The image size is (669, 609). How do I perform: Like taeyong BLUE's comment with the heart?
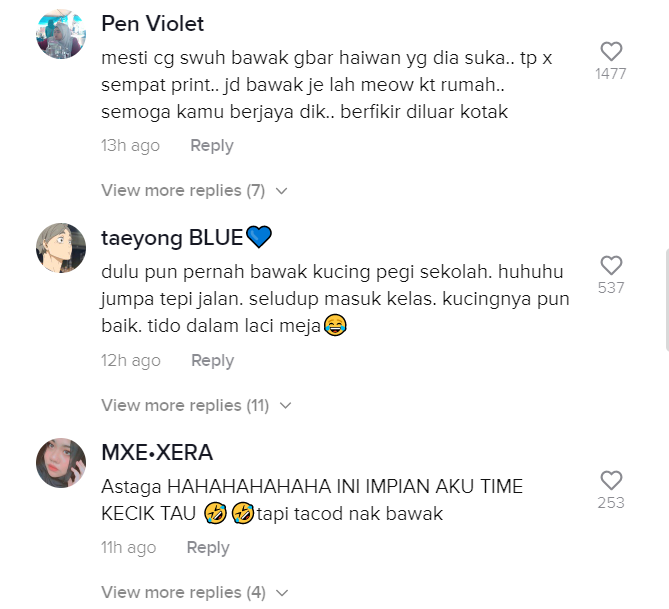point(611,265)
